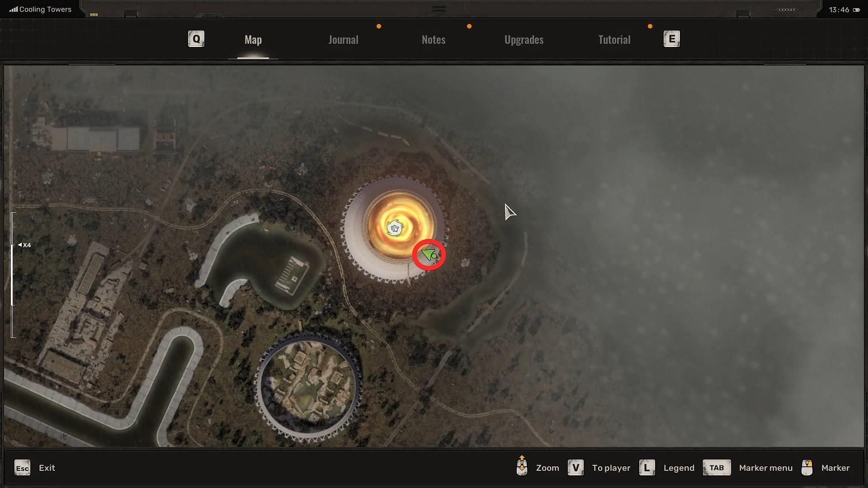Click the mouse button Marker icon

(807, 468)
